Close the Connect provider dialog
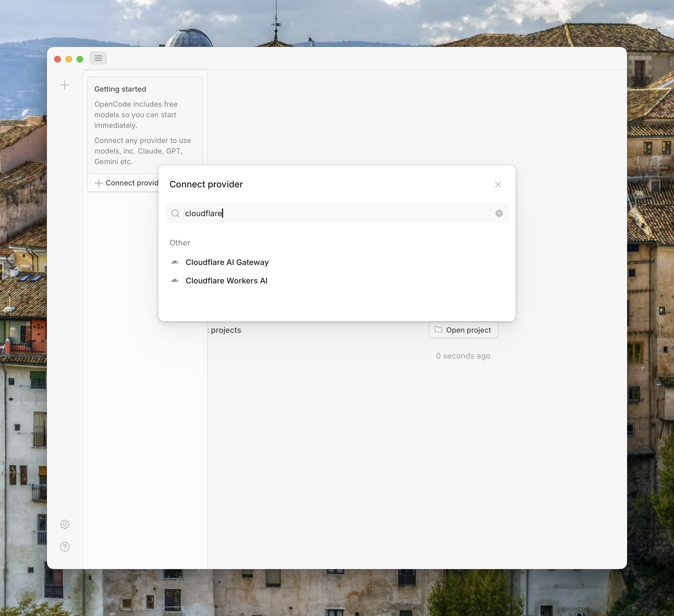Screen dimensions: 674x616 pyautogui.click(x=498, y=184)
